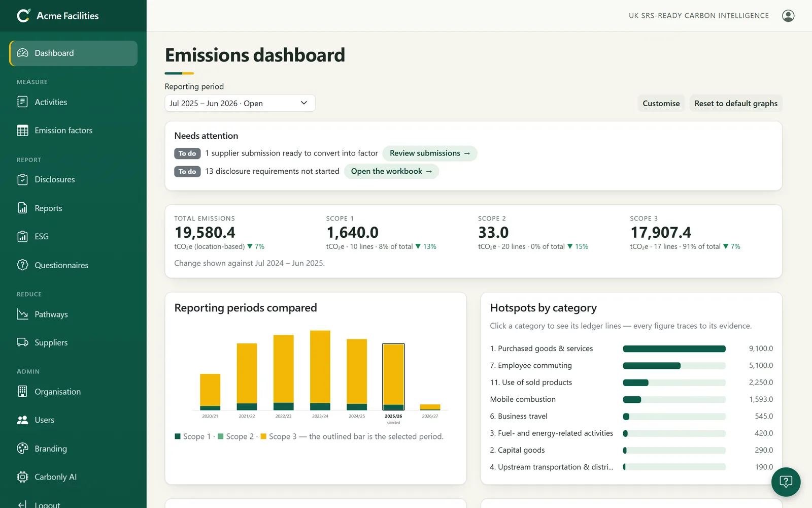812x508 pixels.
Task: Click the Suppliers truck icon
Action: pyautogui.click(x=22, y=342)
